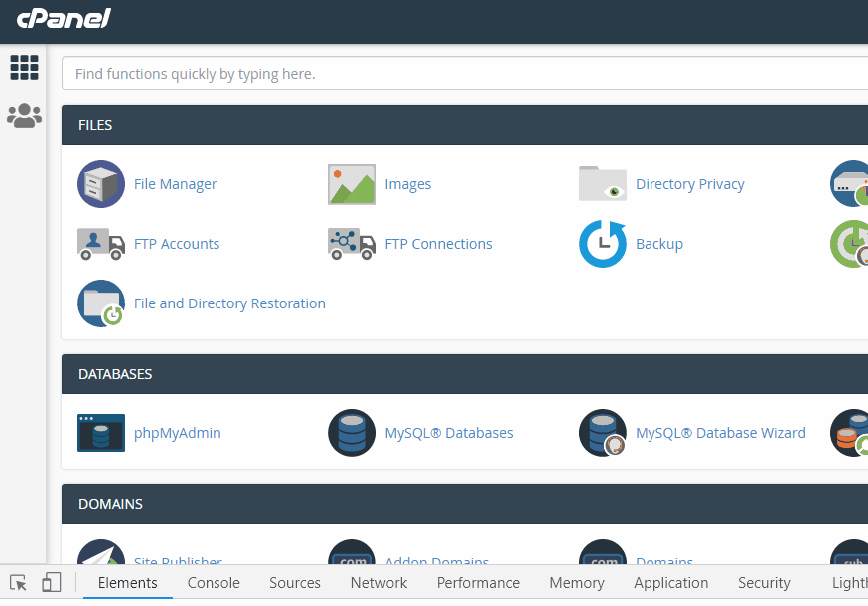Open File and Directory Restoration link

229,303
